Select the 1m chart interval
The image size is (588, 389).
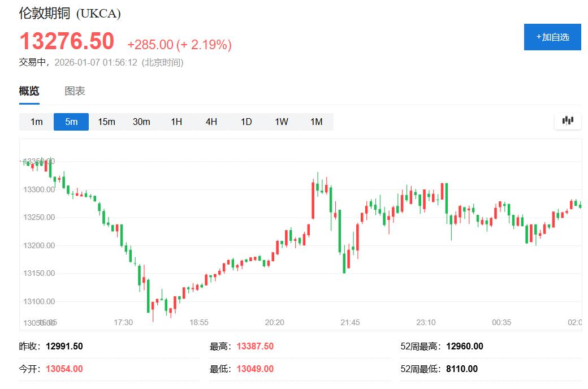(36, 121)
